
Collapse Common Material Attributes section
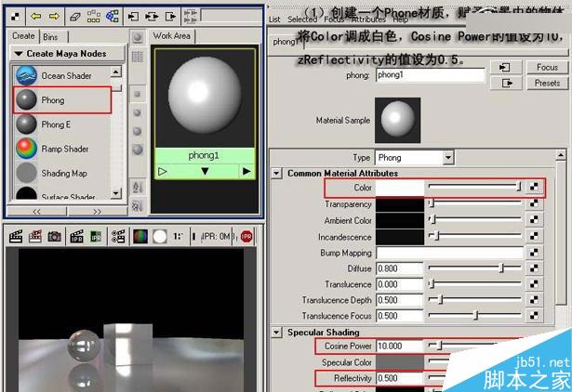276,173
